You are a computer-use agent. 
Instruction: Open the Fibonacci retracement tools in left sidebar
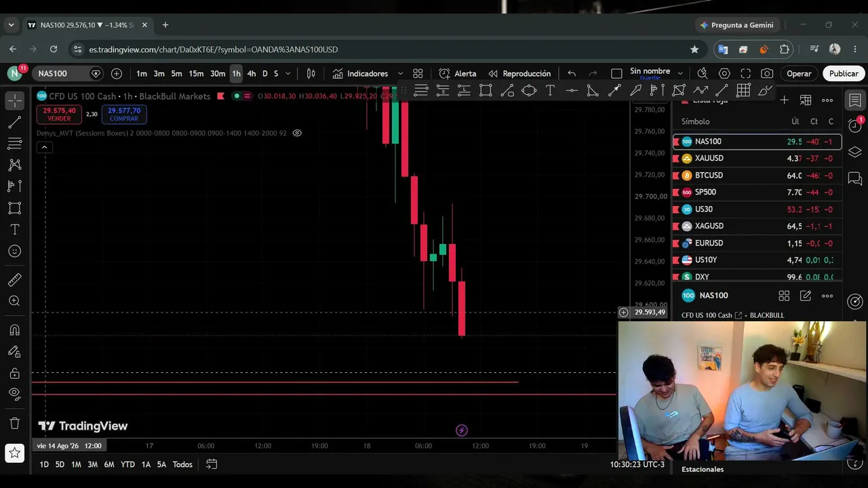pyautogui.click(x=14, y=144)
